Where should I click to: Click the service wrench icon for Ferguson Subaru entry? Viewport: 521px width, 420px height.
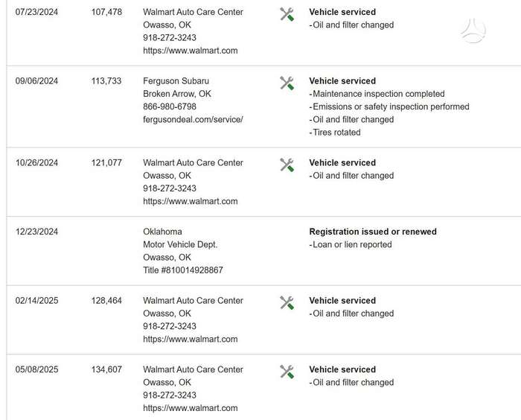point(287,83)
